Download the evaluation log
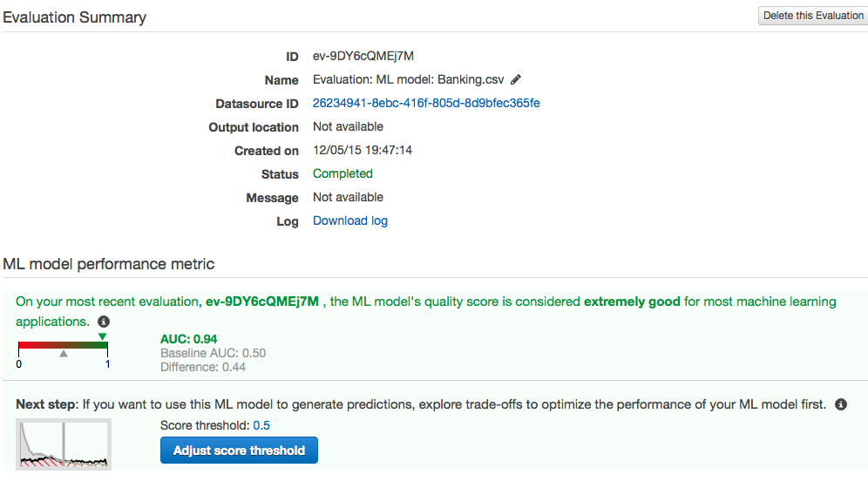 click(x=350, y=220)
